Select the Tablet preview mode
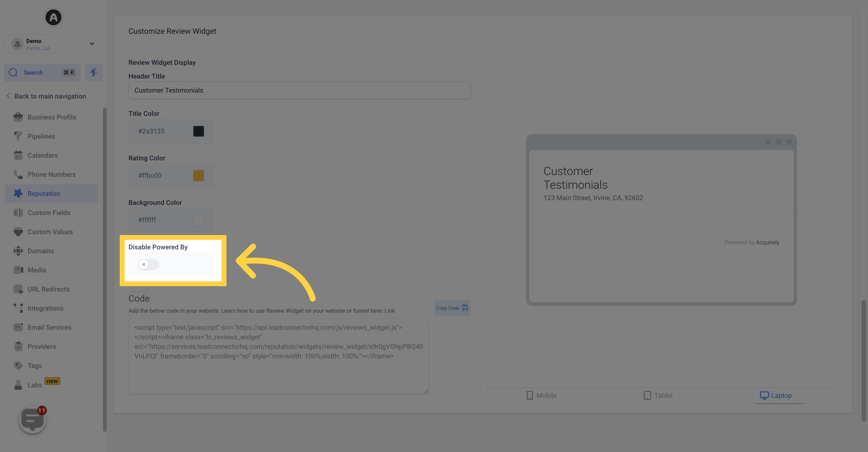Image resolution: width=868 pixels, height=452 pixels. (x=657, y=395)
